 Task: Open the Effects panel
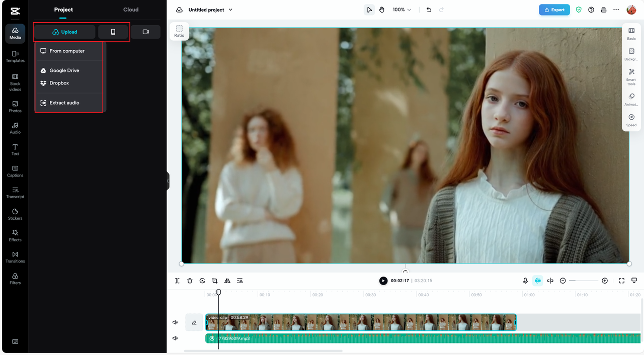coord(15,236)
